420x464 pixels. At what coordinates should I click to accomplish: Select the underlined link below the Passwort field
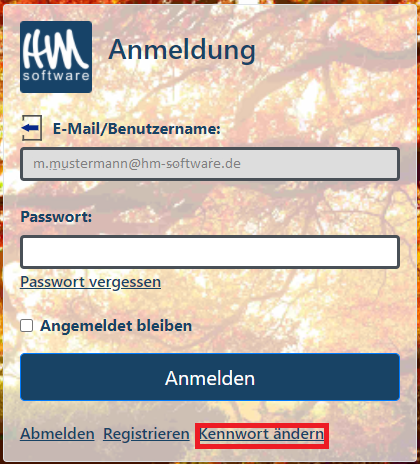pyautogui.click(x=91, y=282)
